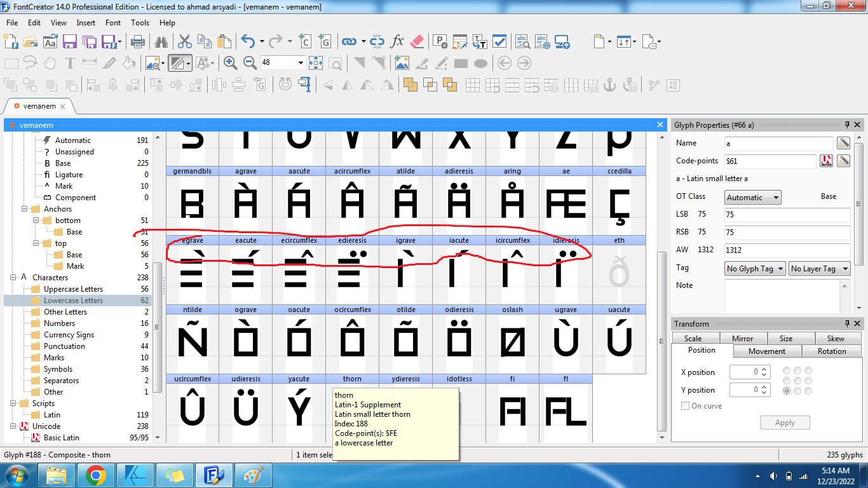Select the middle-center anchor radio in Position

coord(797,381)
